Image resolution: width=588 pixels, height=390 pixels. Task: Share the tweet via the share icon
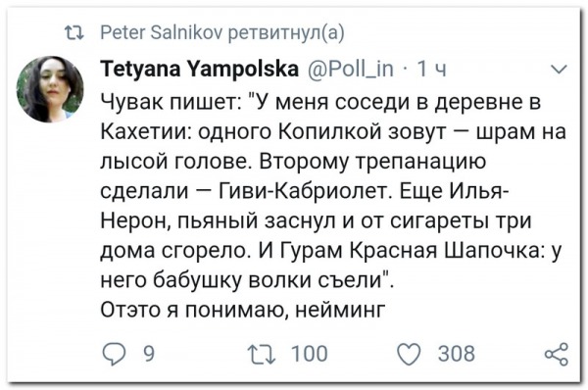(557, 354)
